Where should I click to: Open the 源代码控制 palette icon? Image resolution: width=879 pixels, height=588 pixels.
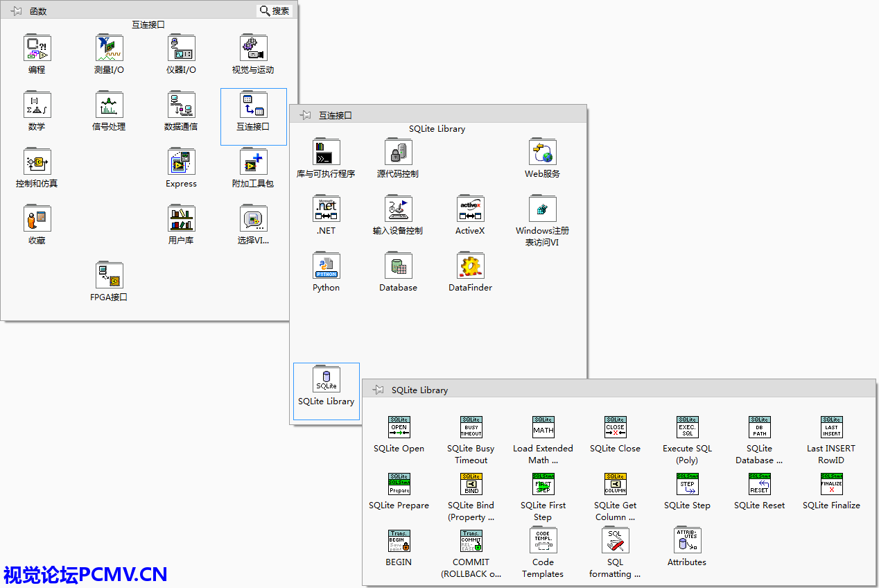point(399,153)
